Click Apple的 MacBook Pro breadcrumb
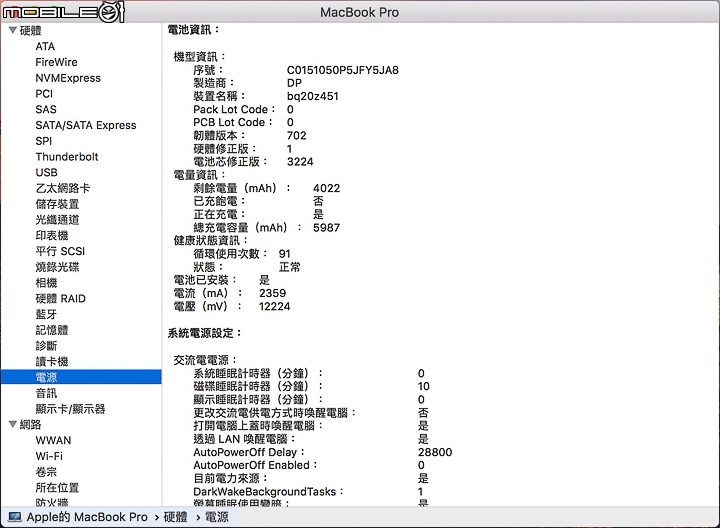This screenshot has height=528, width=720. point(87,517)
